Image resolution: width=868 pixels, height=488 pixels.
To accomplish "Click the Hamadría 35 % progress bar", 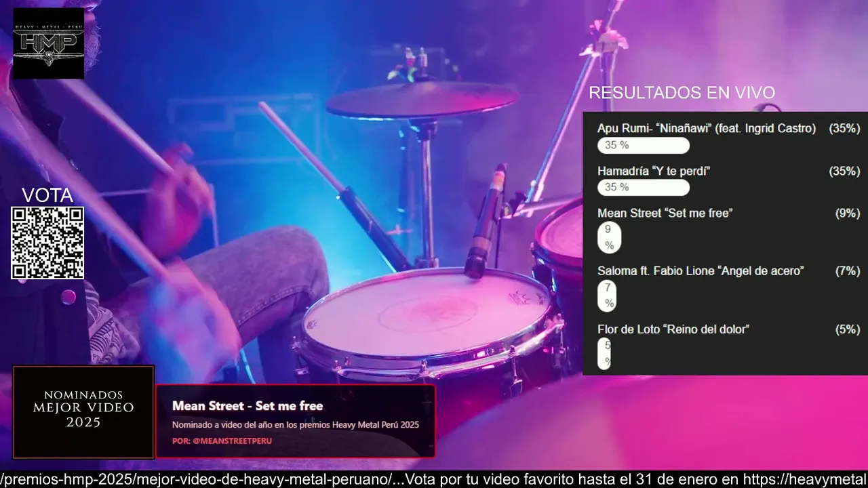I will coord(643,187).
